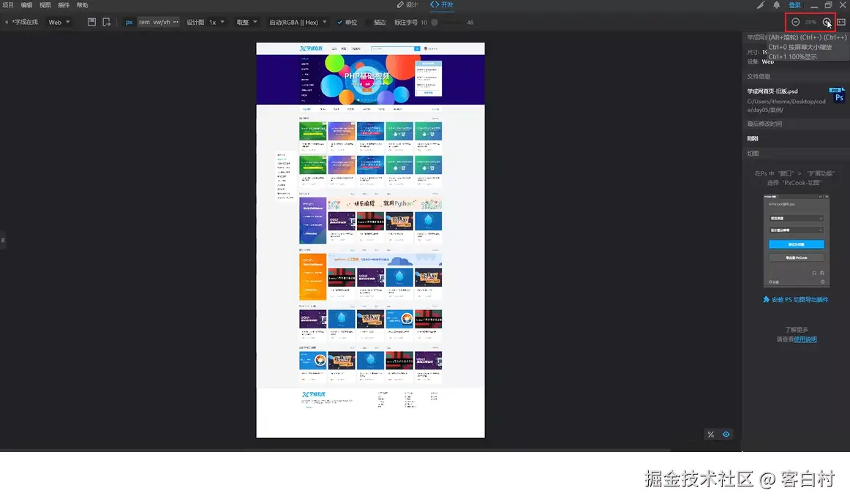Click the 切图 section header

[x=753, y=154]
